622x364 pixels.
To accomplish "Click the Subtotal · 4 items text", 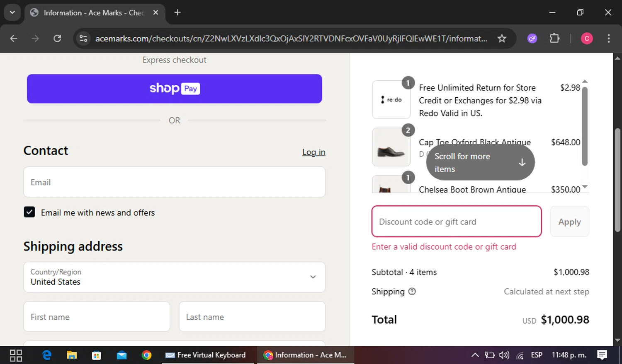I will 404,272.
